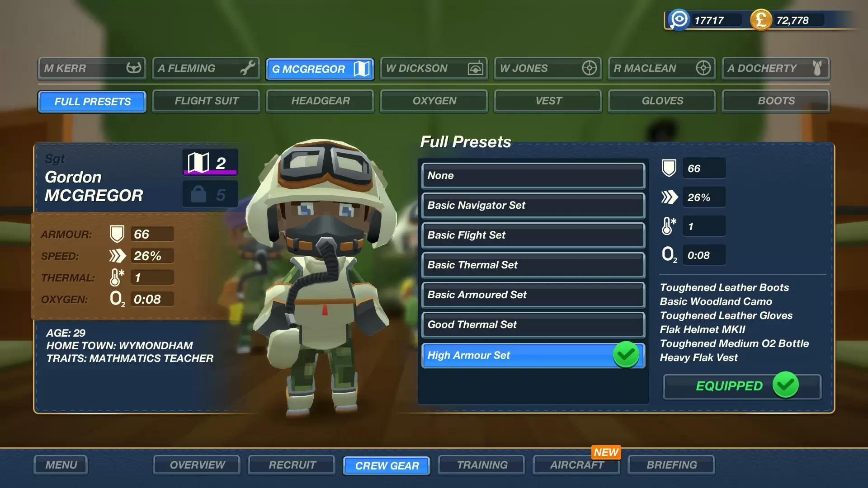Screen dimensions: 868x488
Task: Toggle the High Armour Set equipped checkmark
Action: pos(626,355)
